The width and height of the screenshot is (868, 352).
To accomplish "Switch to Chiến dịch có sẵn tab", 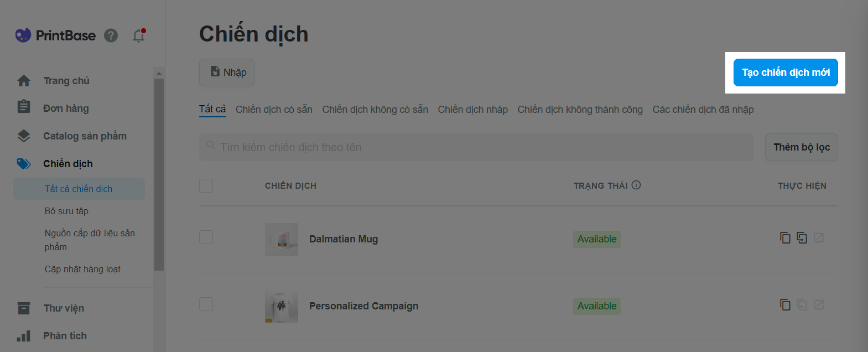I will [274, 110].
